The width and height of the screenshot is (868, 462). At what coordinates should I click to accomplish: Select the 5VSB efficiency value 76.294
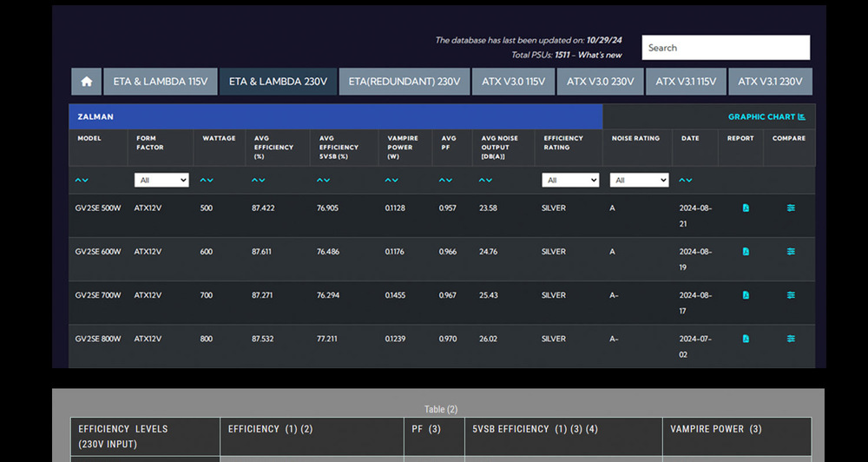328,295
